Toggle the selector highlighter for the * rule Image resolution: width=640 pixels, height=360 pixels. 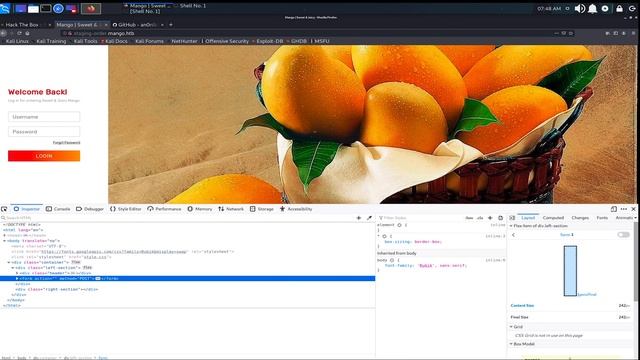click(384, 236)
